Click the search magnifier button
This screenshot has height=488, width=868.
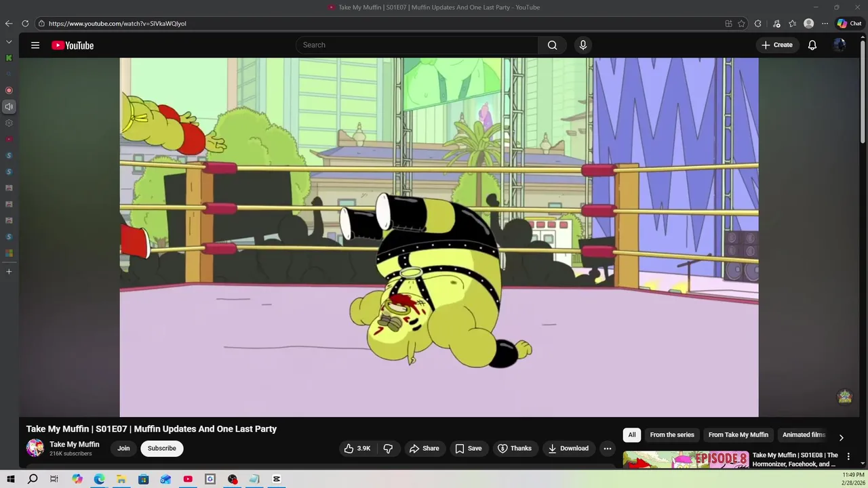click(552, 45)
